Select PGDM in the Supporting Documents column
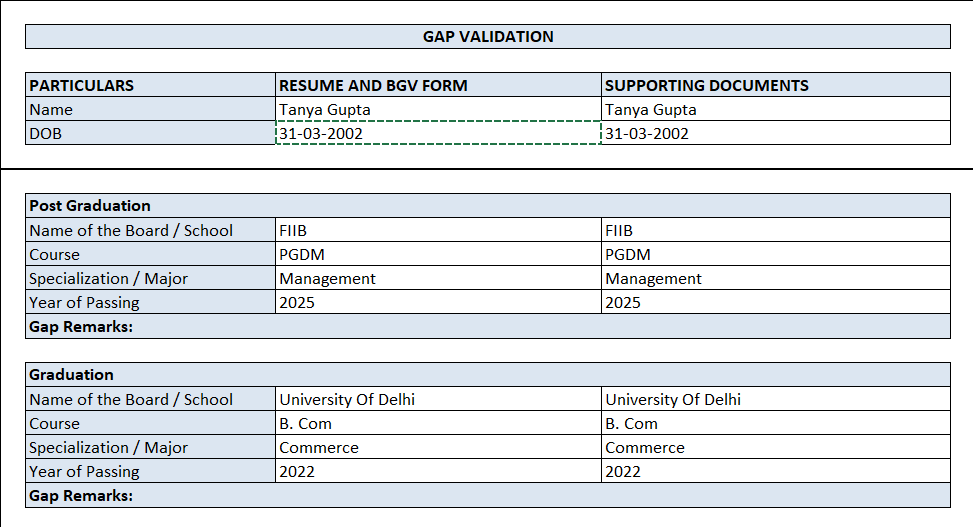The image size is (973, 527). [775, 255]
